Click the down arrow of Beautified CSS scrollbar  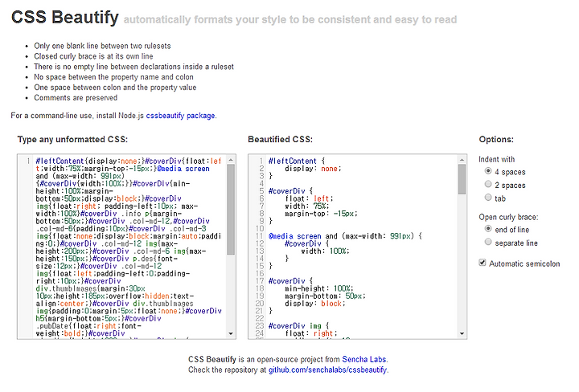coord(462,333)
